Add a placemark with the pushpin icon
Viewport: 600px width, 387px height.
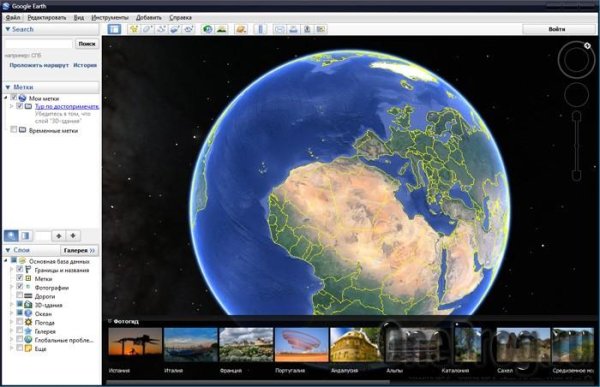coord(134,29)
